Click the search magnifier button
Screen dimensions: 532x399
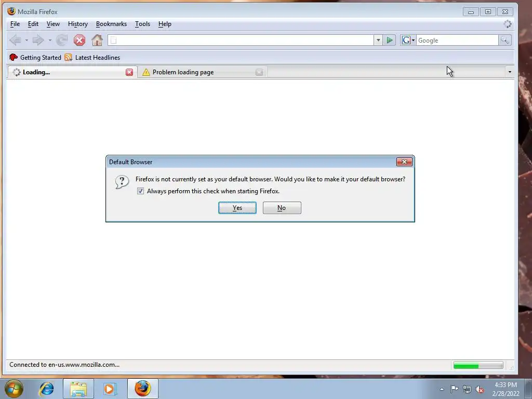click(x=505, y=41)
